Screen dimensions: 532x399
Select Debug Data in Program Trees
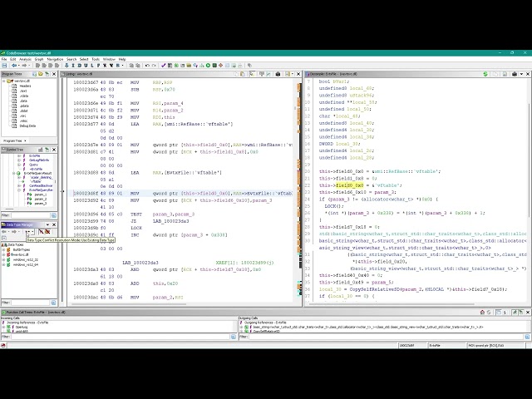[27, 126]
